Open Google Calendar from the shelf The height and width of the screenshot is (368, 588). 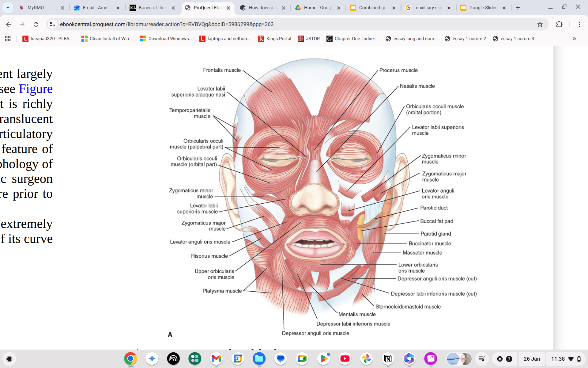238,359
